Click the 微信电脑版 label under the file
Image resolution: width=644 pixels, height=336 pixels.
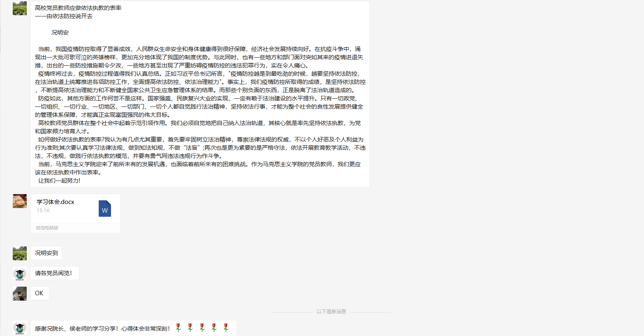(47, 228)
